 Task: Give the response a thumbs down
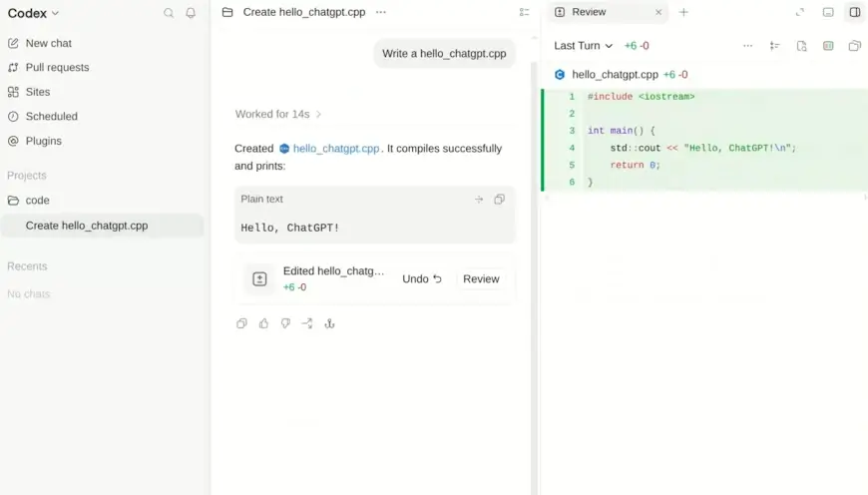[x=285, y=324]
